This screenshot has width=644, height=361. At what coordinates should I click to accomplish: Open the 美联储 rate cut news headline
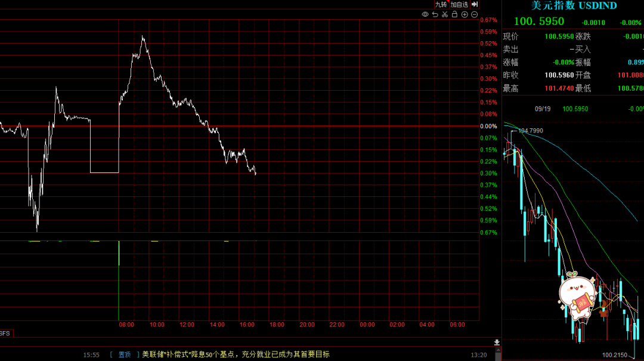tap(236, 354)
